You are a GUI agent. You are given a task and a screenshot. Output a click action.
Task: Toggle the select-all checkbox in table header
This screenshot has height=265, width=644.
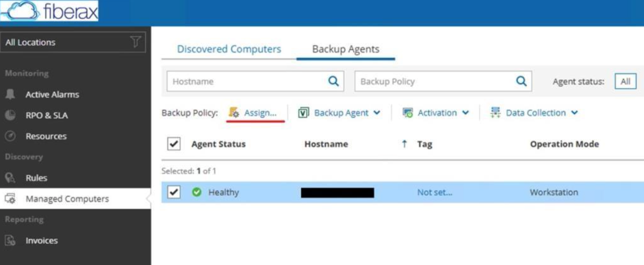click(x=173, y=144)
